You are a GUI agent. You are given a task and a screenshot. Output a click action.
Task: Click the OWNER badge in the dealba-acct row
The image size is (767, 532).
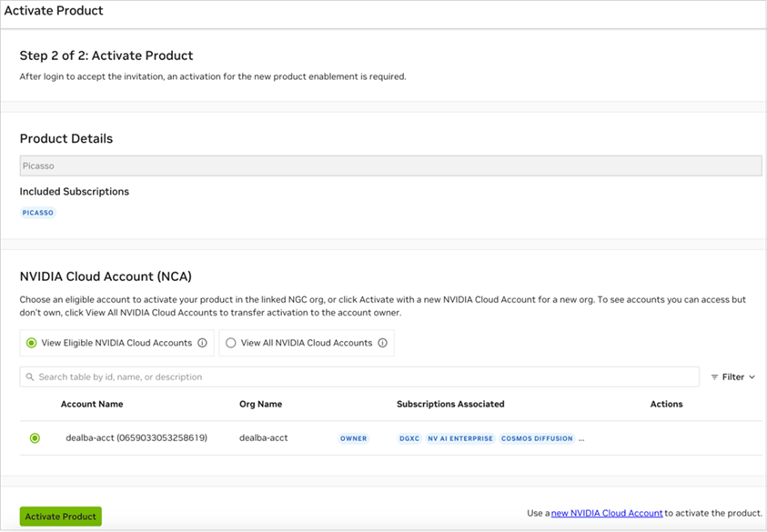(353, 438)
